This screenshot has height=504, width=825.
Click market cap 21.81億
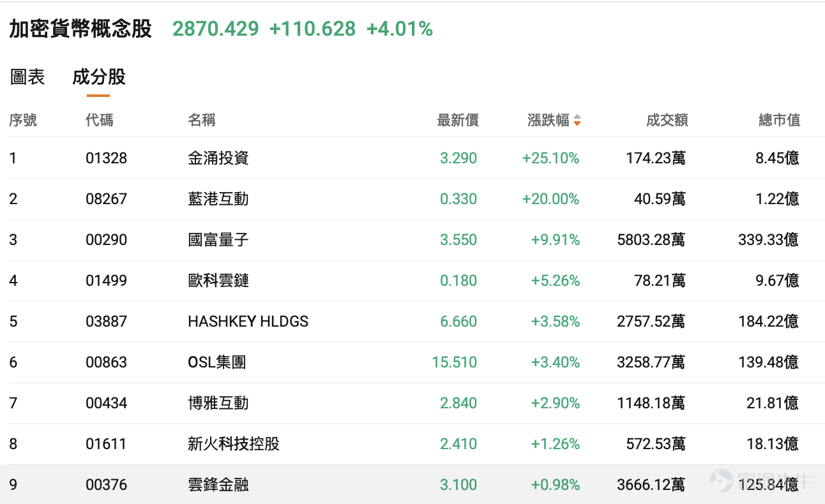773,403
